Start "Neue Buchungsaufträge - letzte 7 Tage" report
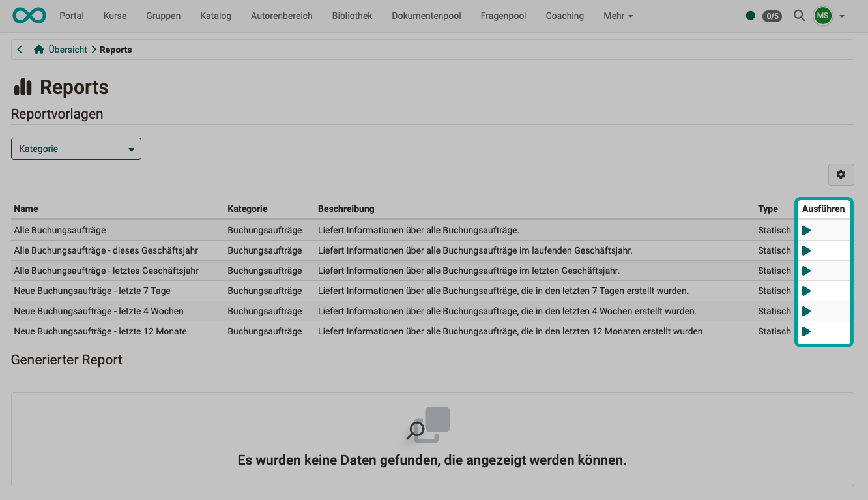The width and height of the screenshot is (868, 500). (806, 290)
